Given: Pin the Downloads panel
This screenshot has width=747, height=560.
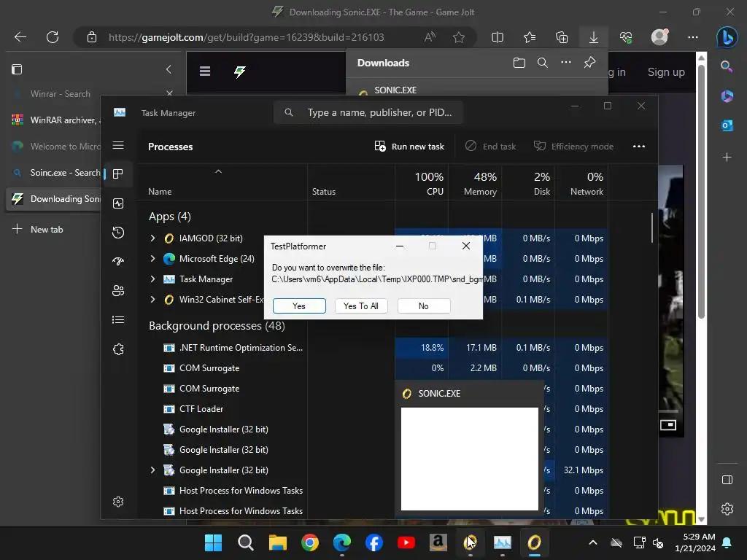Looking at the screenshot, I should tap(589, 63).
